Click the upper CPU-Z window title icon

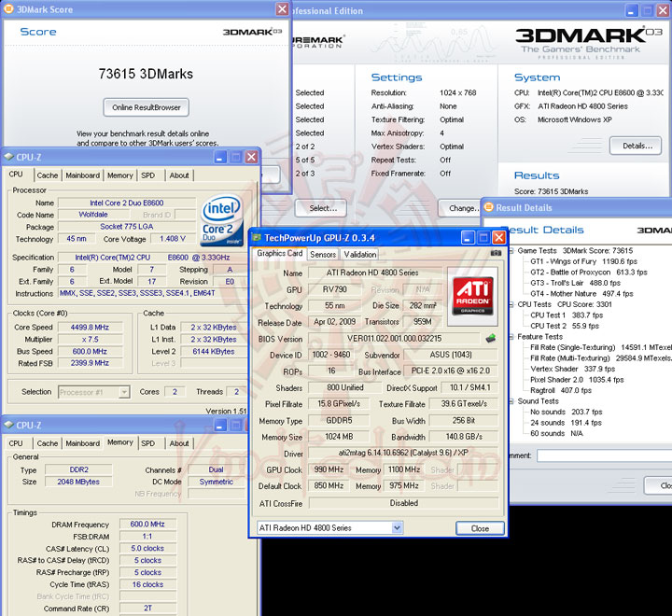pyautogui.click(x=8, y=157)
